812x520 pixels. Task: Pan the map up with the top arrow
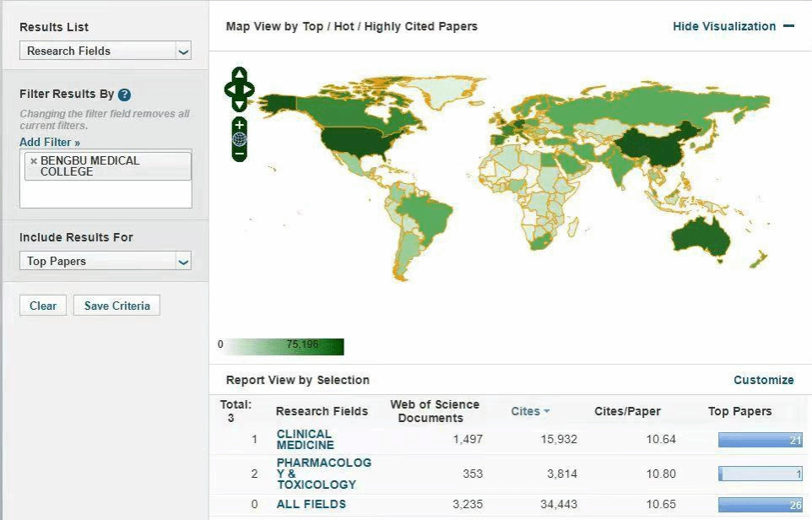pos(239,74)
